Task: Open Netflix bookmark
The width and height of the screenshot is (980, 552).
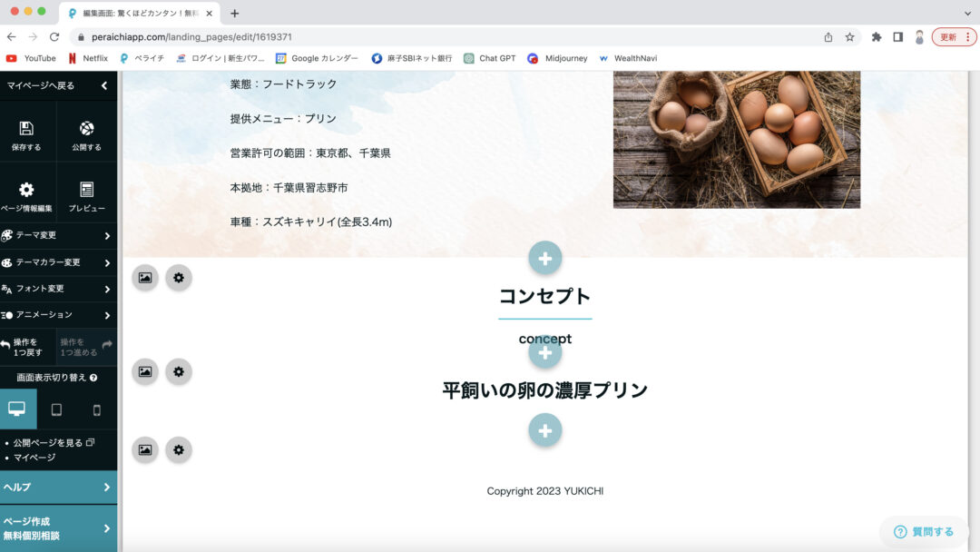Action: (88, 58)
